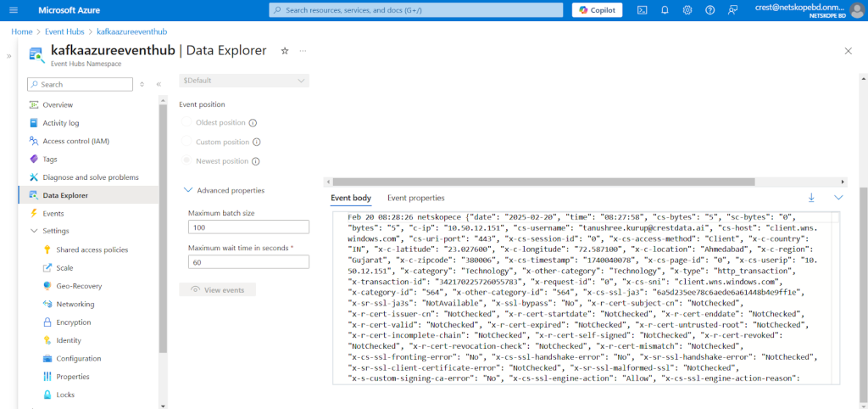Click the Copilot button

[598, 10]
